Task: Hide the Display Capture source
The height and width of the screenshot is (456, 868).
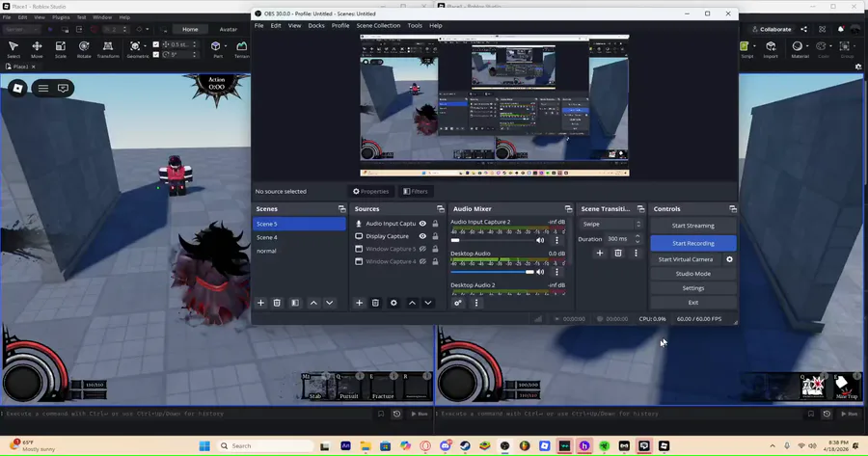Action: [x=422, y=236]
